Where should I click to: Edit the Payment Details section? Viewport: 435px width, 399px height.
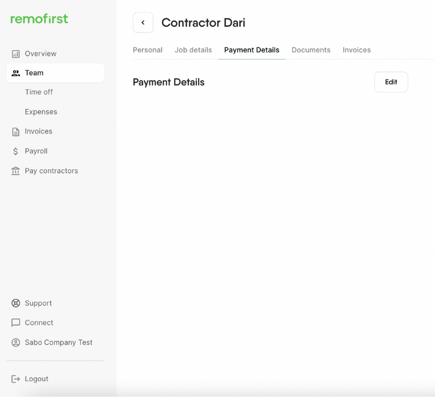pos(391,82)
